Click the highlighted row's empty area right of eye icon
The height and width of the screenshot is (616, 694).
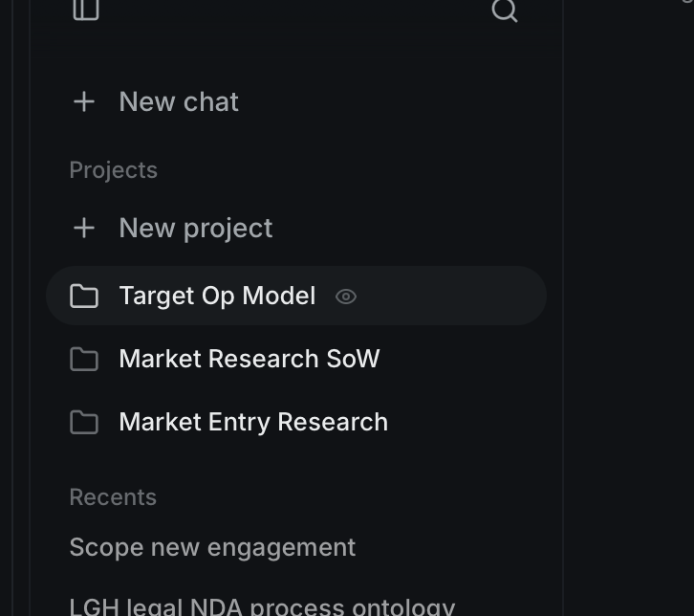click(449, 296)
